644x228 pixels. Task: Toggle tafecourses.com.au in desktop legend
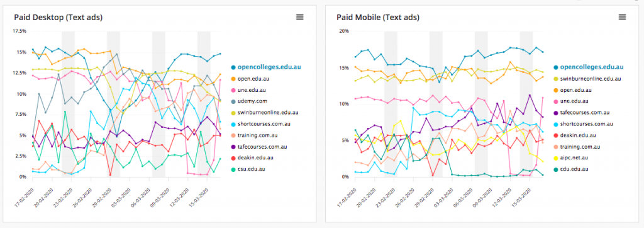click(x=259, y=146)
